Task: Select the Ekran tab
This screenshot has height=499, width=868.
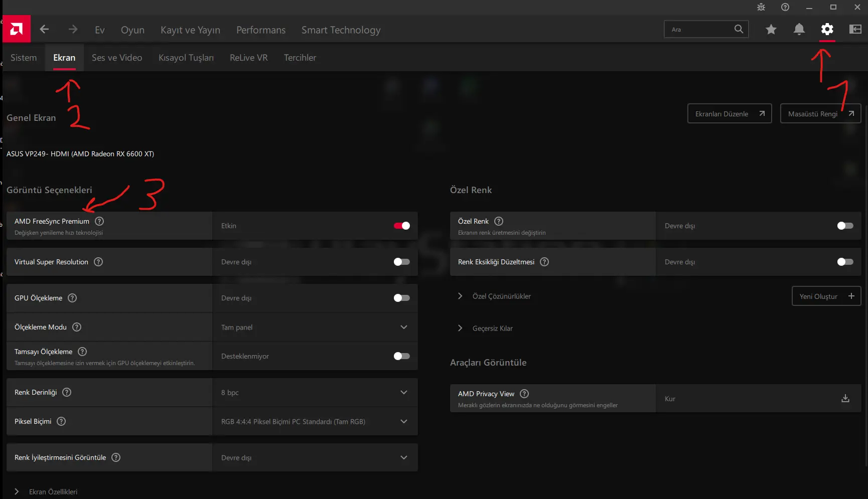Action: pos(64,58)
